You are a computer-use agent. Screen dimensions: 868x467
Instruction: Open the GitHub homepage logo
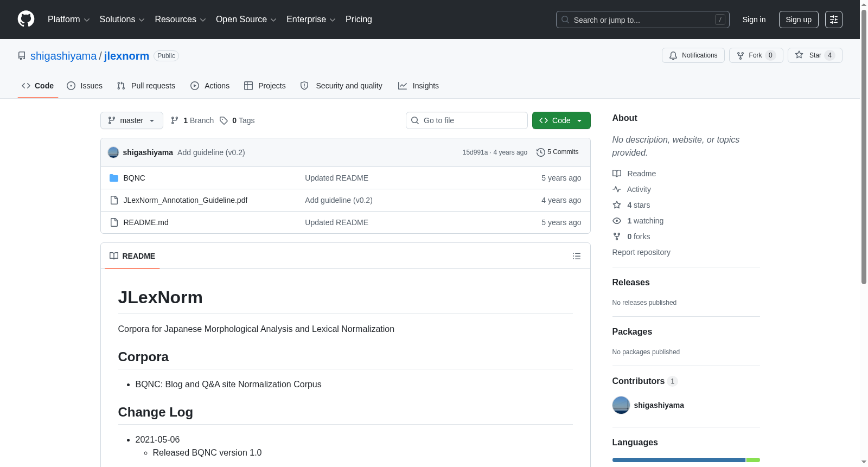click(26, 19)
